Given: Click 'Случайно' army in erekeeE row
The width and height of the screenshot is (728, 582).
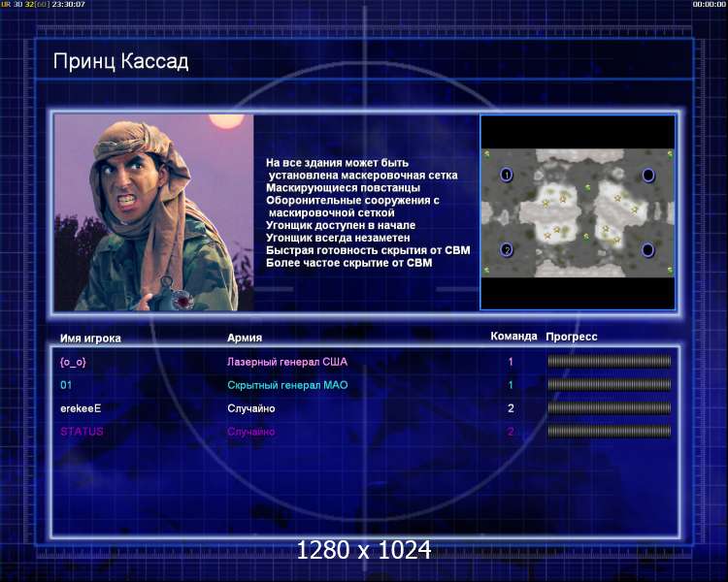Looking at the screenshot, I should tap(250, 408).
